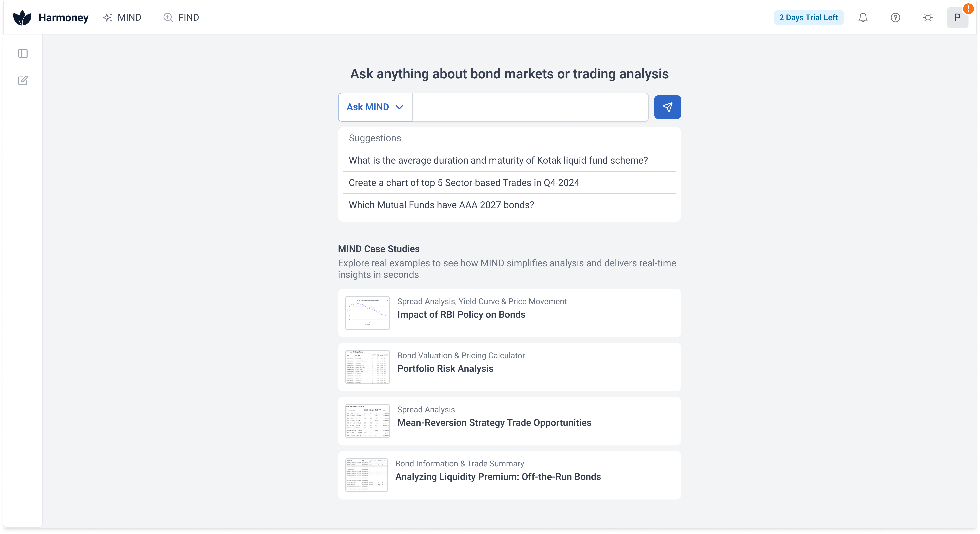Click the chevron beside Ask MIND

click(399, 107)
